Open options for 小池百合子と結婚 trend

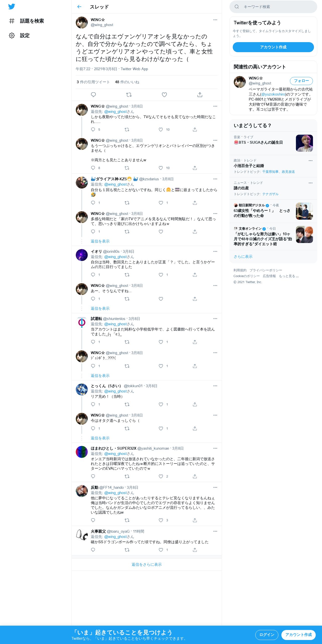[x=310, y=160]
